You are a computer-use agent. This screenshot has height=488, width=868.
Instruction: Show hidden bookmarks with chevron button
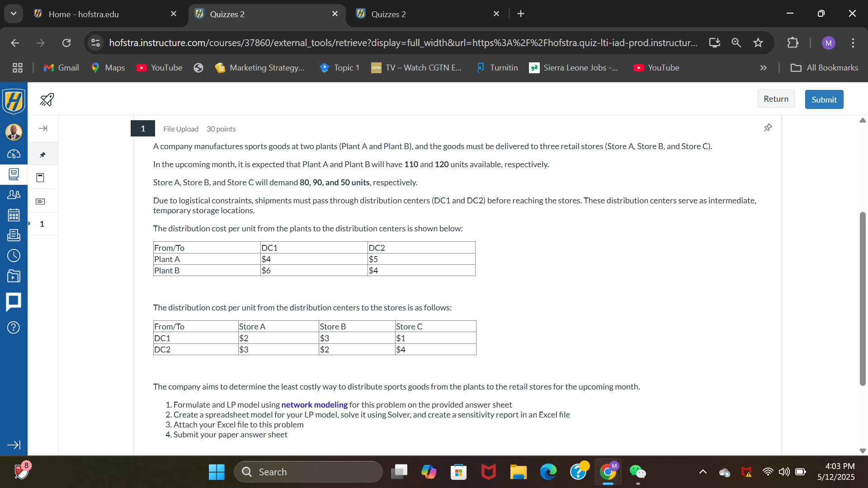pyautogui.click(x=763, y=68)
